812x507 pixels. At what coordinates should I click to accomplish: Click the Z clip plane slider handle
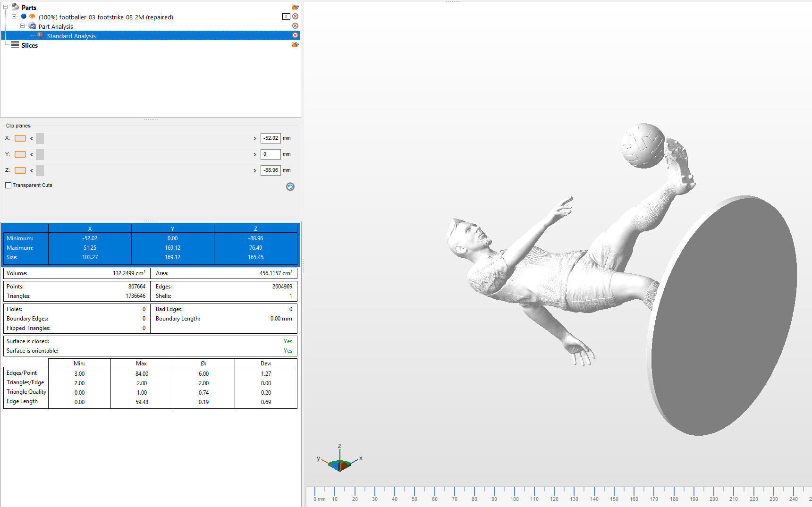pyautogui.click(x=40, y=170)
